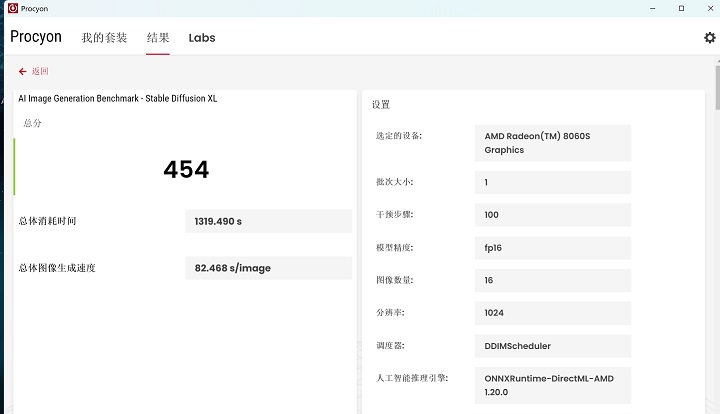Viewport: 720px width, 414px height.
Task: Click the resolution value 1024
Action: coord(553,313)
